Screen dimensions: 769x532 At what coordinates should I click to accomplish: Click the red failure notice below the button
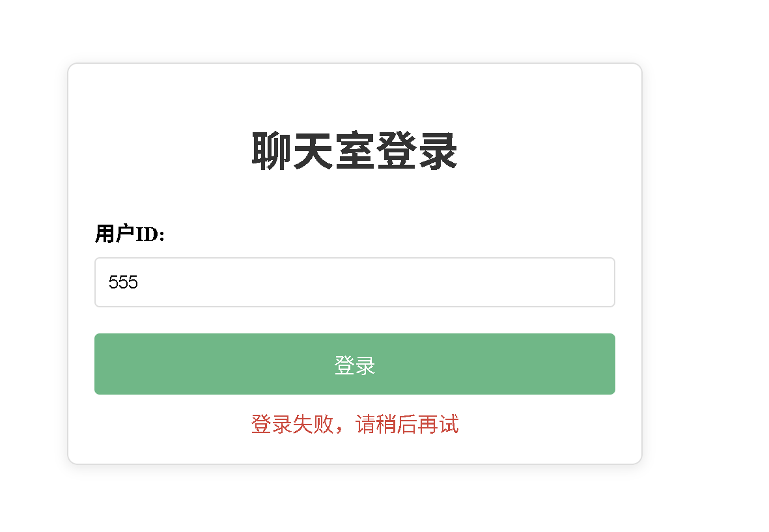(354, 424)
